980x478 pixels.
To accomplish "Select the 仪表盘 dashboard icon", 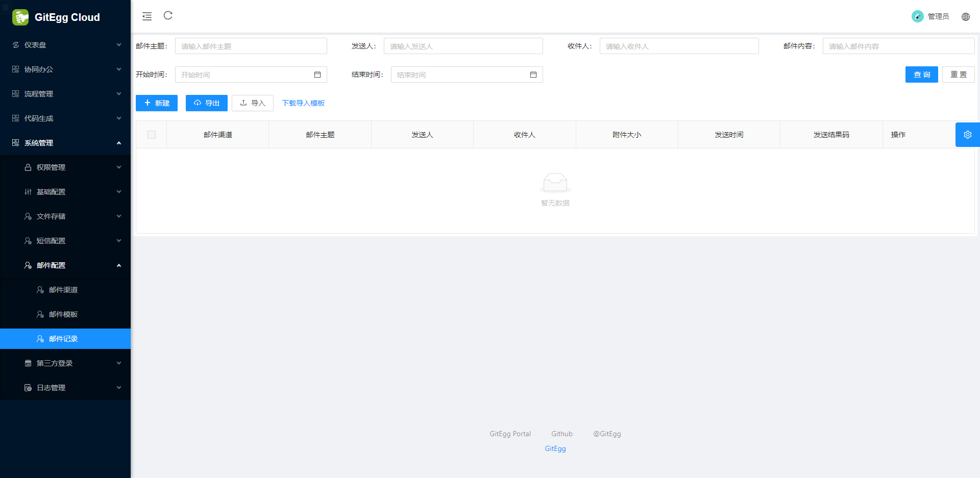I will [x=15, y=45].
